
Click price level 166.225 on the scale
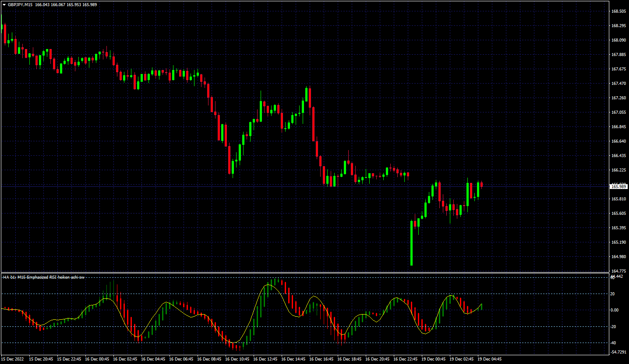(x=619, y=170)
